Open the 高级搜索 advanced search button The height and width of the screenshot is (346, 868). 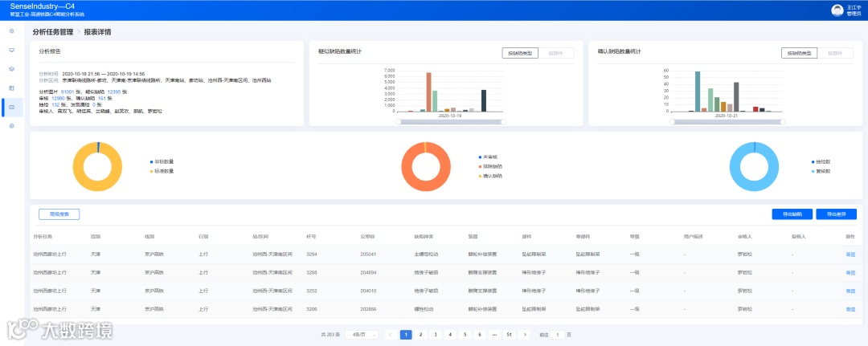[59, 214]
